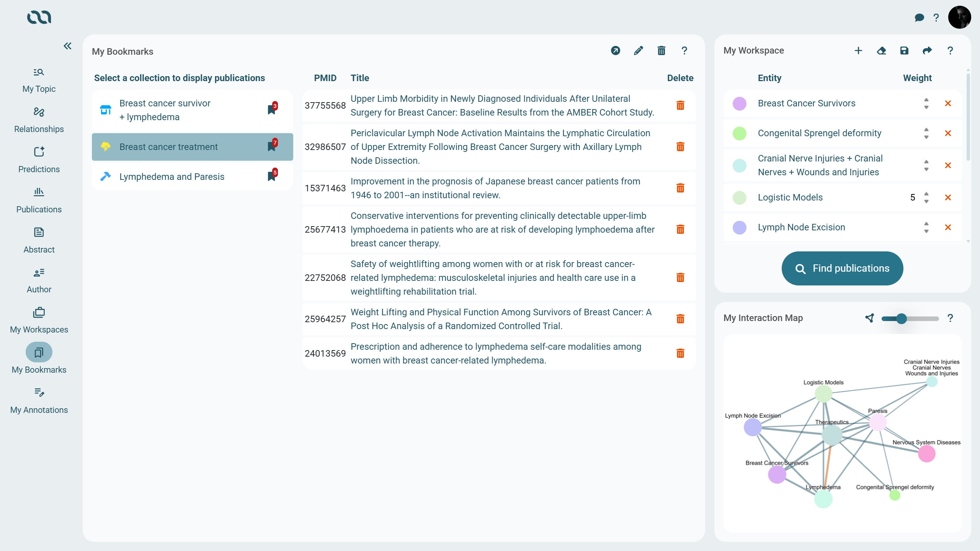Click the network graph icon in Interaction Map

869,318
